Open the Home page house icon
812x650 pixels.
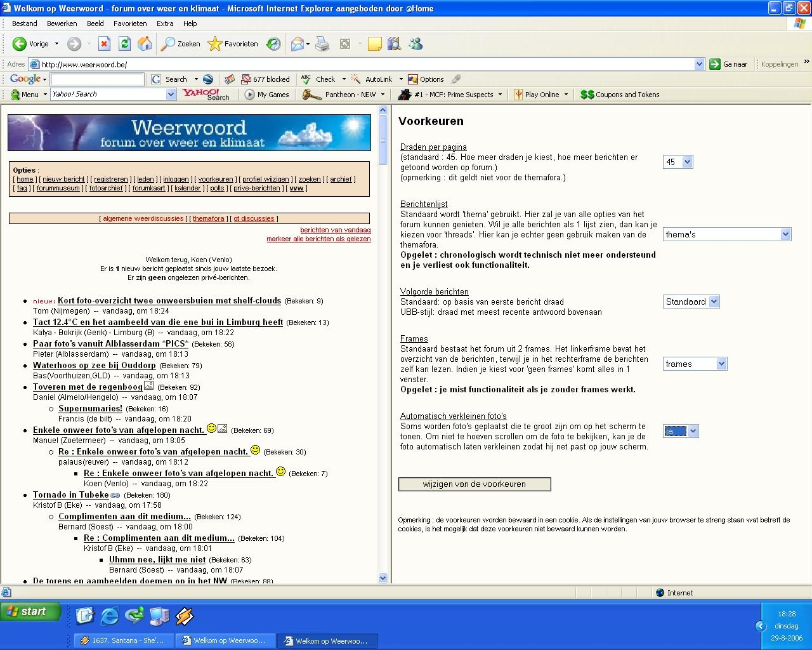coord(145,44)
